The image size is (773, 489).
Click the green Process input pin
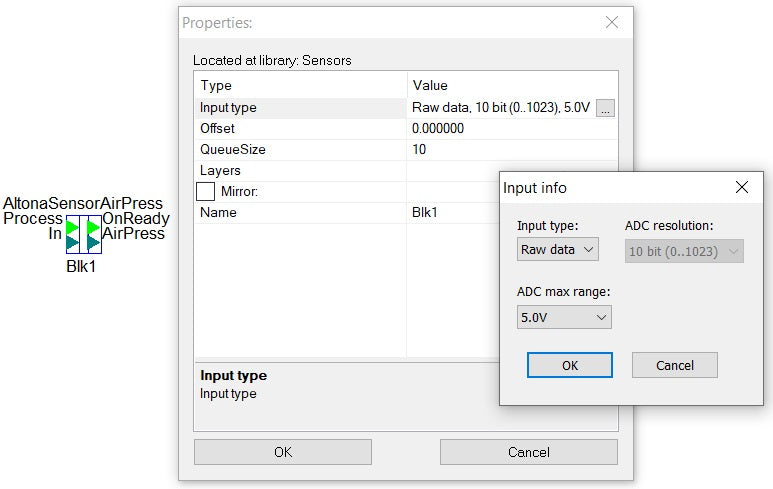tap(72, 228)
